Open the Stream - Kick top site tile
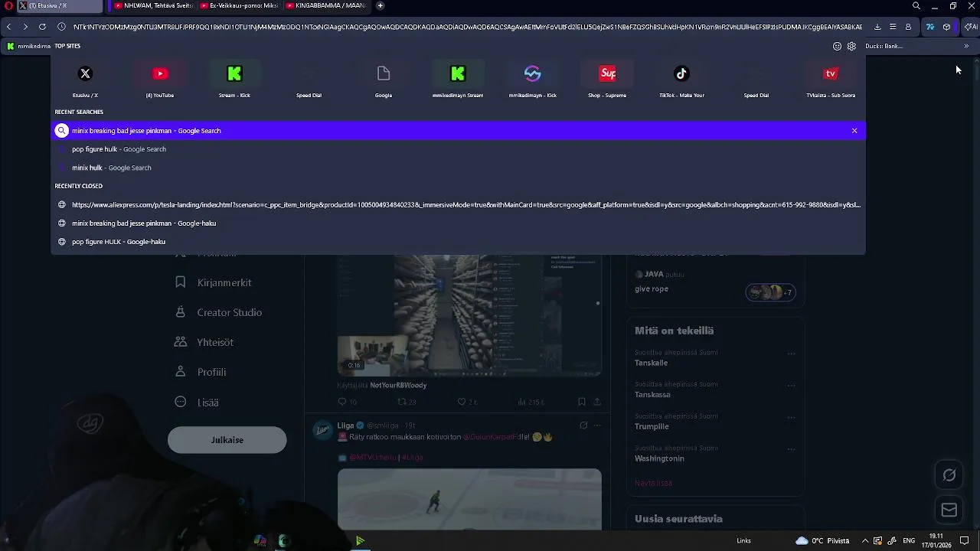The image size is (980, 551). pos(234,80)
